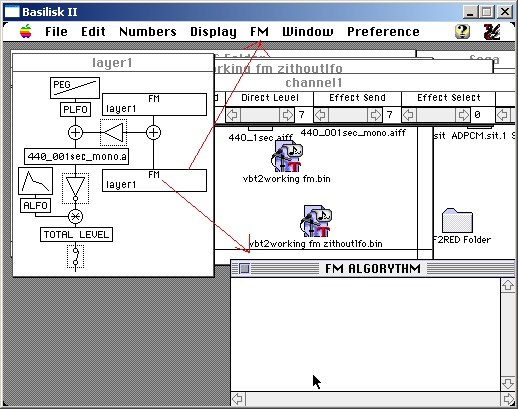Click the channel1 window title
Viewport: 518px width, 409px height.
coord(314,83)
